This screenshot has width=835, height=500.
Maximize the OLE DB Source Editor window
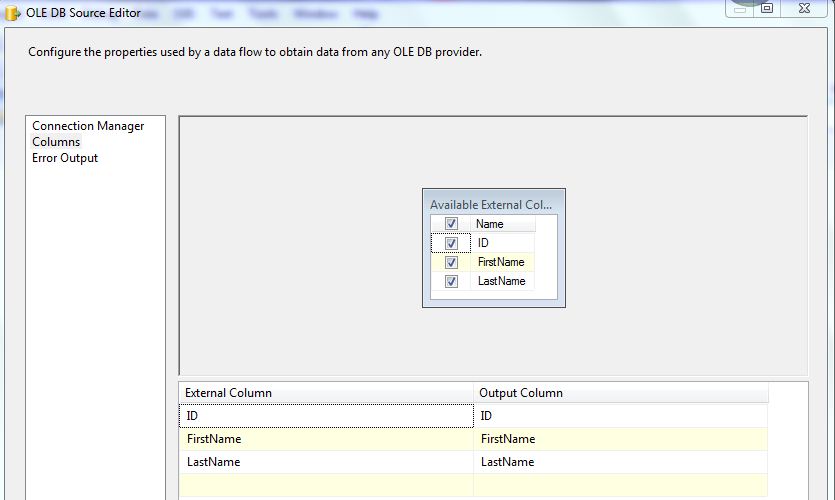click(x=766, y=8)
